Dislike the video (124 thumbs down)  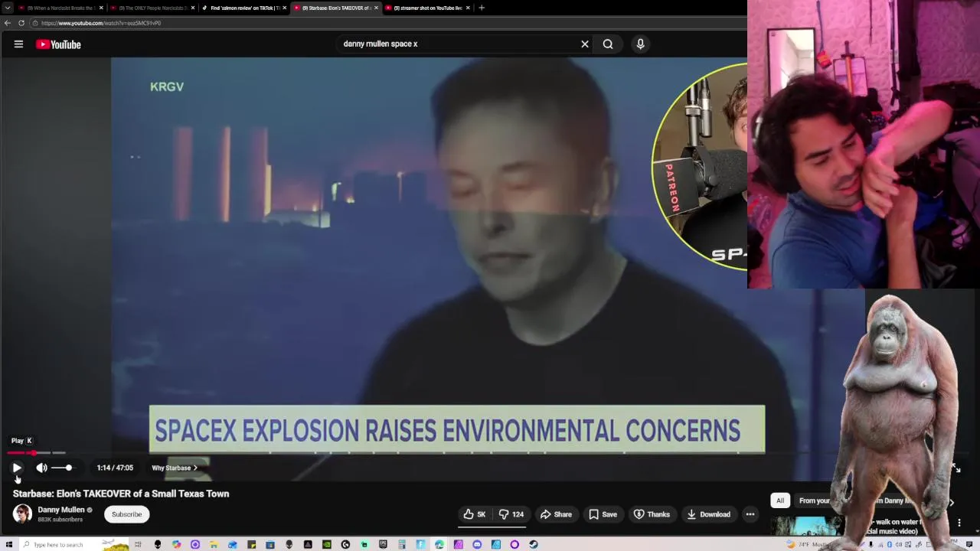coord(511,514)
